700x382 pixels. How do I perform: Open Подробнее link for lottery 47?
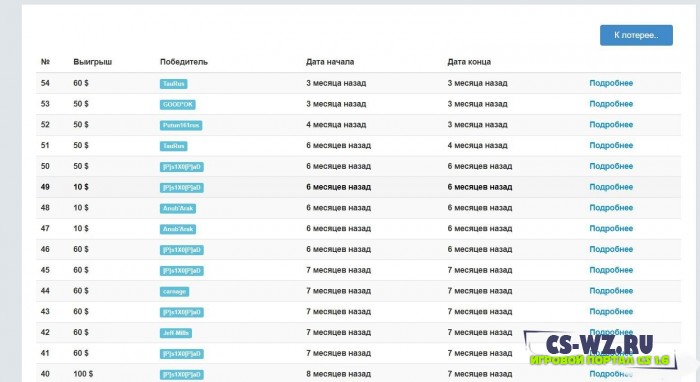pos(611,228)
